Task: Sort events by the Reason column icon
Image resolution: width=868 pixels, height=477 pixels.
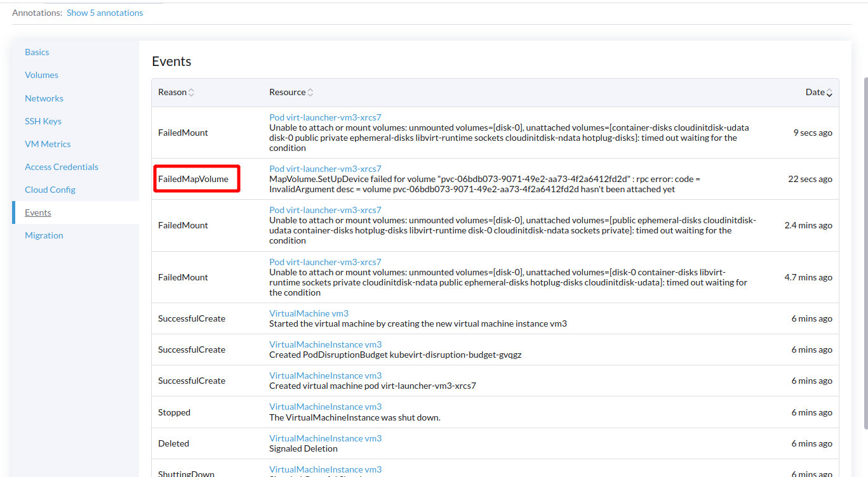Action: (191, 93)
